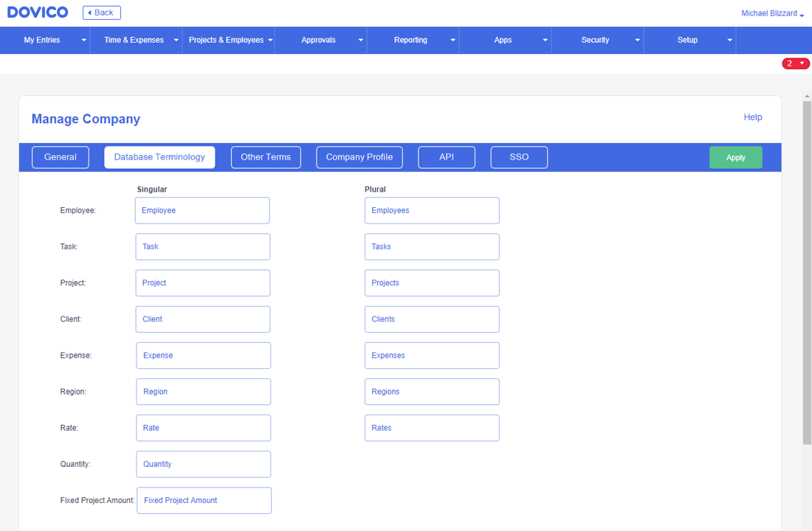Viewport: 812px width, 531px height.
Task: Click the plural Projects input field
Action: [432, 282]
